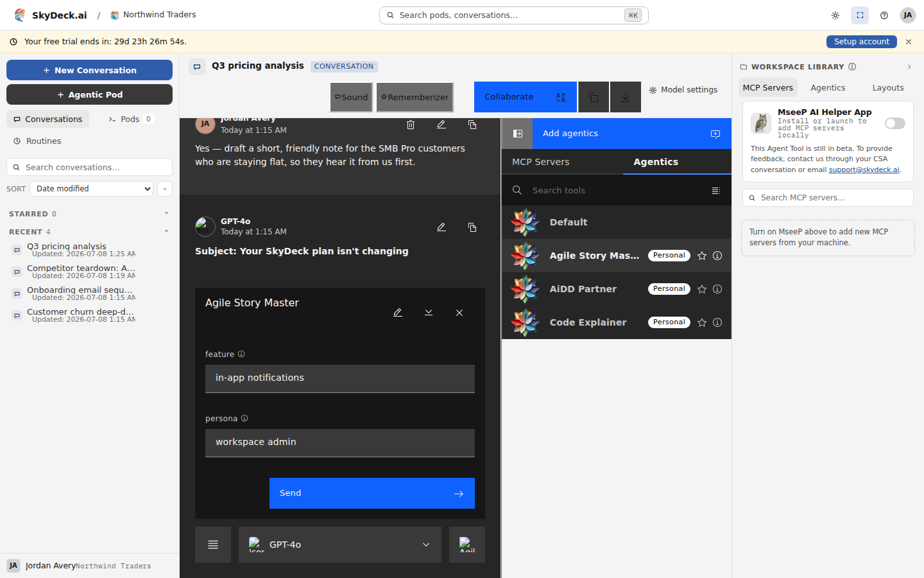This screenshot has width=924, height=578.
Task: Enable the MseeP AI Helper App toggle
Action: (894, 123)
